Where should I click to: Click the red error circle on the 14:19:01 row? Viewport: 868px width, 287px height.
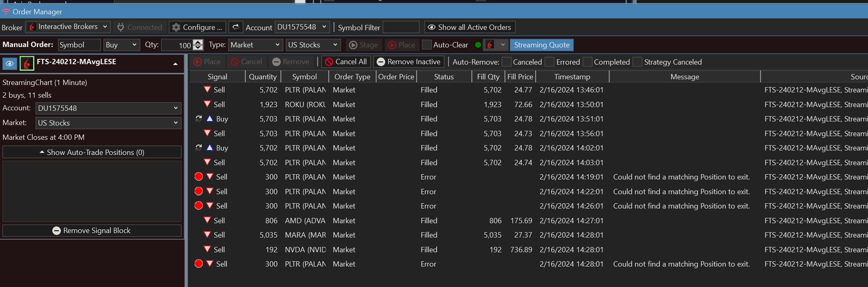click(199, 177)
